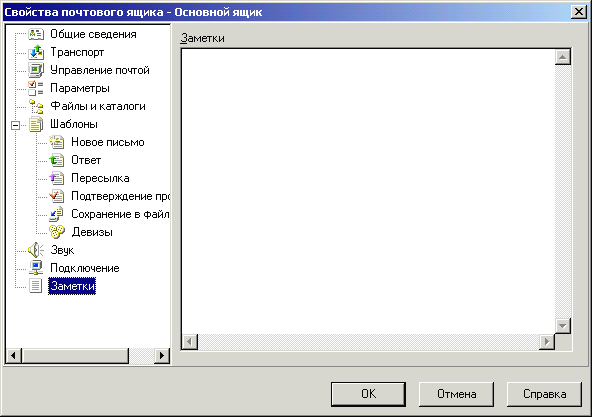Click the notes area scroll-up arrow

pos(563,57)
